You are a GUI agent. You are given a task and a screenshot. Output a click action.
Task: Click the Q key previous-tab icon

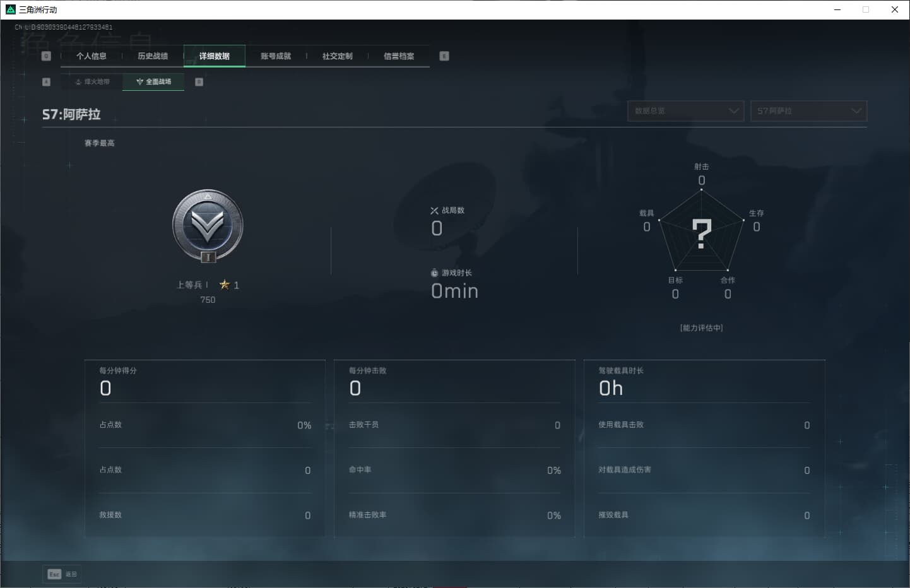tap(46, 56)
